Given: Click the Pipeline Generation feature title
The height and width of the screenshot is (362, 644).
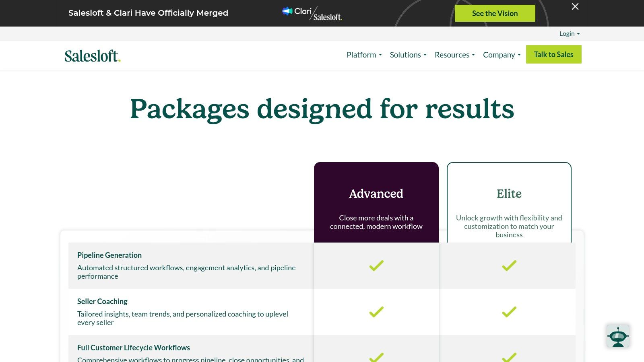Looking at the screenshot, I should pos(109,255).
